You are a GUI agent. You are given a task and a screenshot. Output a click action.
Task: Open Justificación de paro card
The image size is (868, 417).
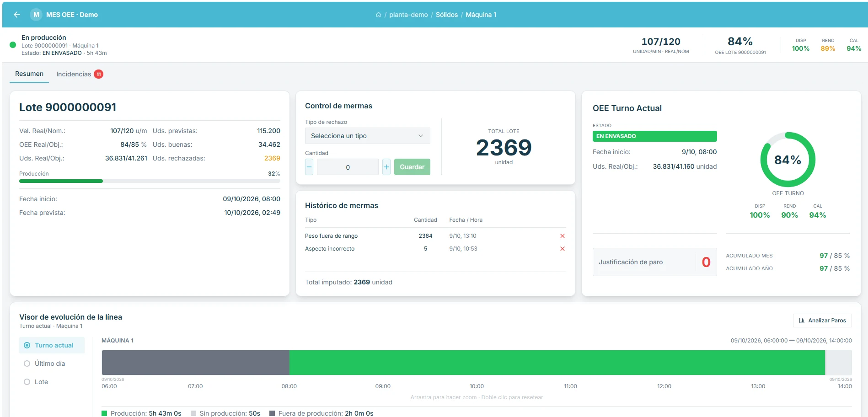tap(655, 262)
